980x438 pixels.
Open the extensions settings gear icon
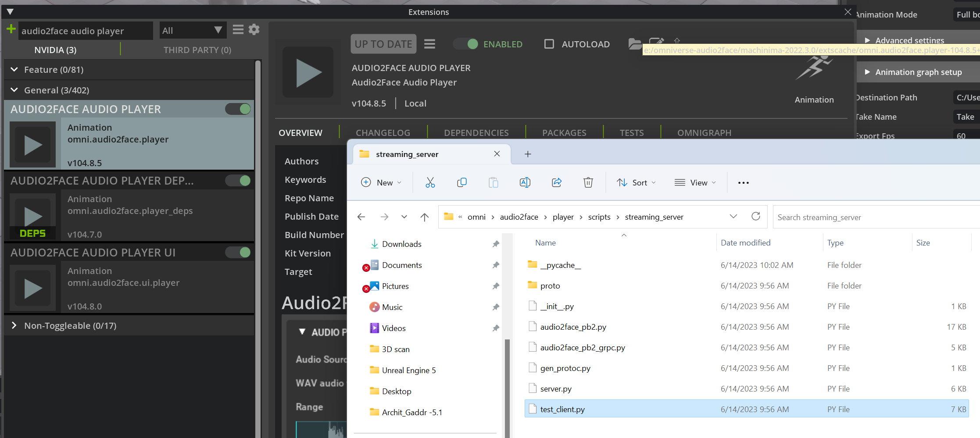coord(254,30)
